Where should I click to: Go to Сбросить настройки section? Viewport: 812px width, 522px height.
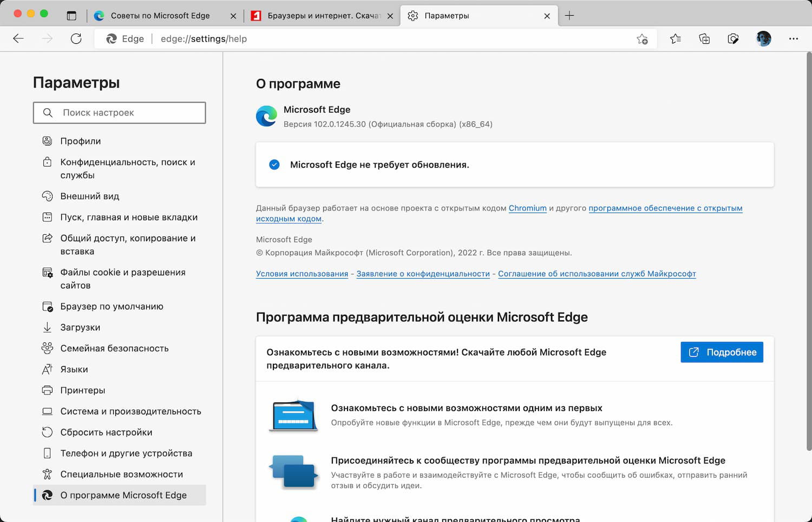click(106, 432)
